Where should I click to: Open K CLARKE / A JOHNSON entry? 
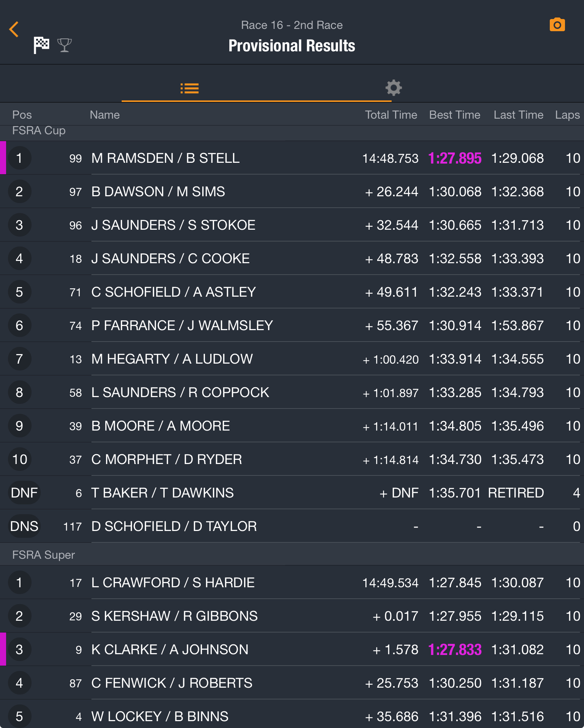(170, 650)
